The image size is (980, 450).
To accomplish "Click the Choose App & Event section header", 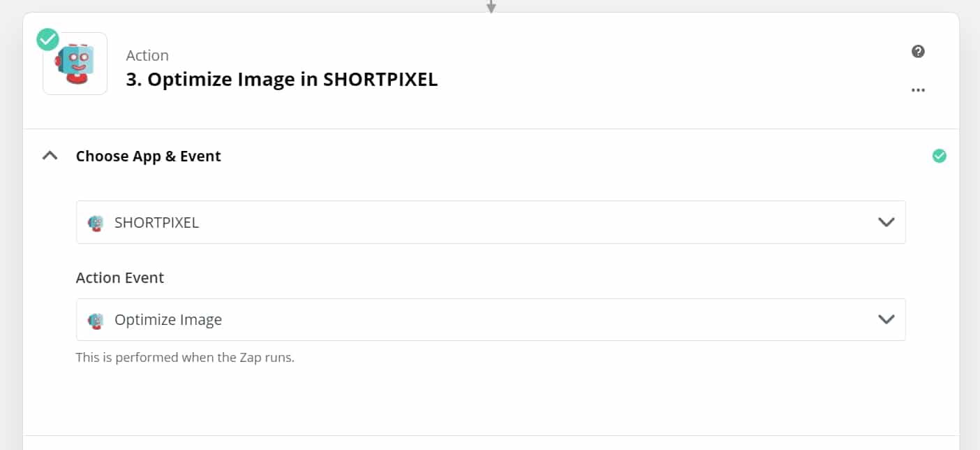I will coord(148,156).
